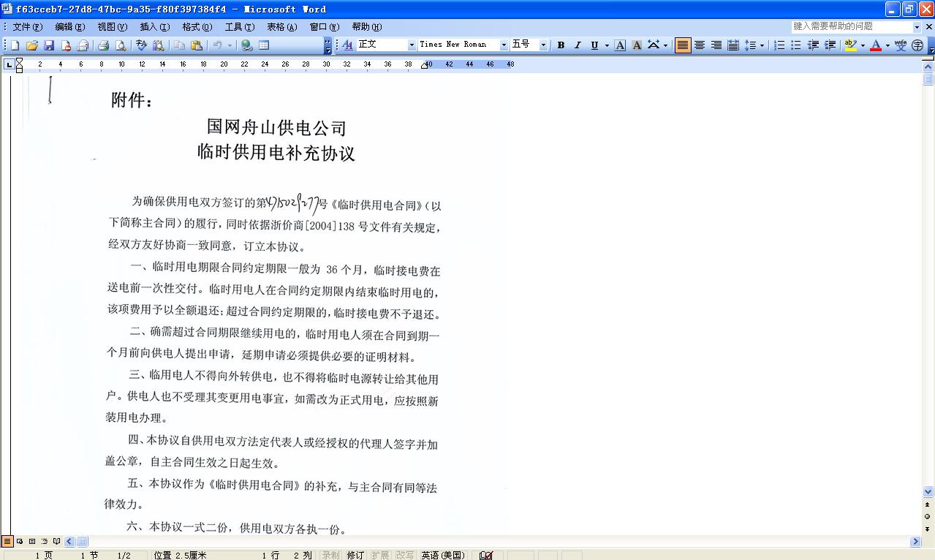Apply the yellow highlight color
Screen dimensions: 935x560
[x=850, y=45]
